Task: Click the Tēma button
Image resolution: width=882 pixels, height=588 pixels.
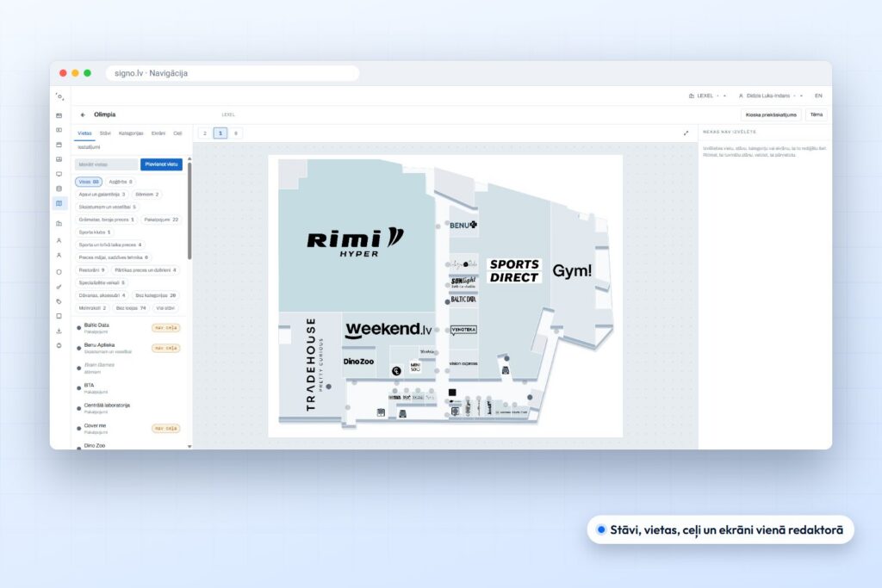Action: [817, 115]
